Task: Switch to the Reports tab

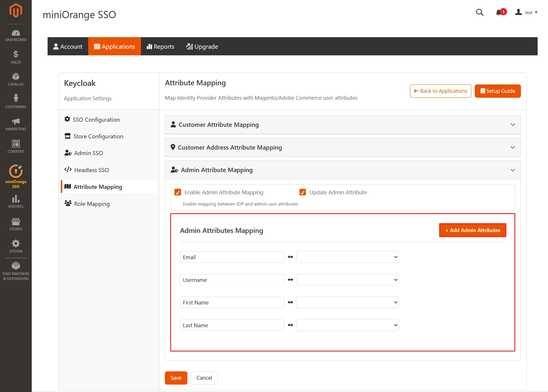Action: (x=160, y=46)
